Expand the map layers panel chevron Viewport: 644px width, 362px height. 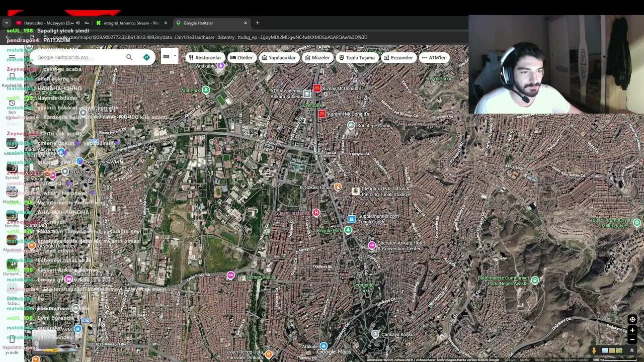coord(632,350)
